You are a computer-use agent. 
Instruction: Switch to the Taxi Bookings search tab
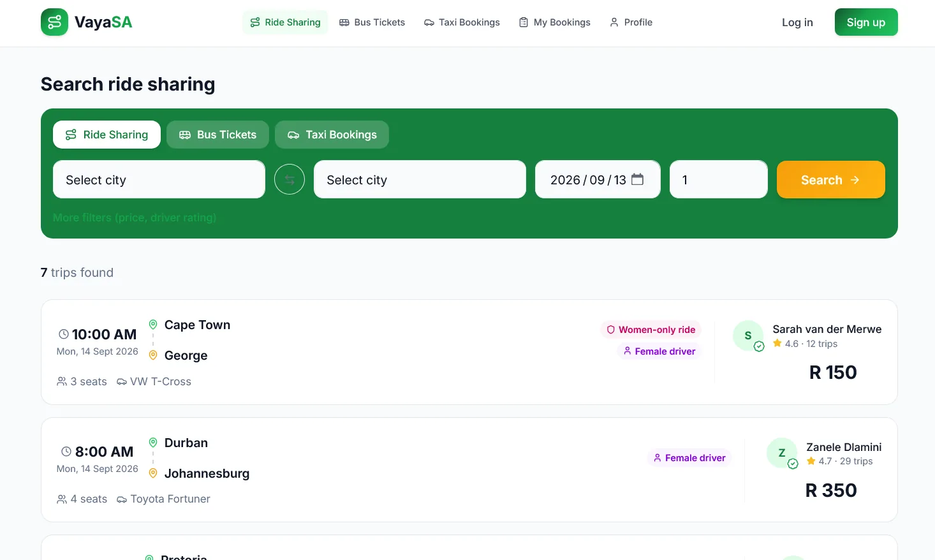(332, 135)
